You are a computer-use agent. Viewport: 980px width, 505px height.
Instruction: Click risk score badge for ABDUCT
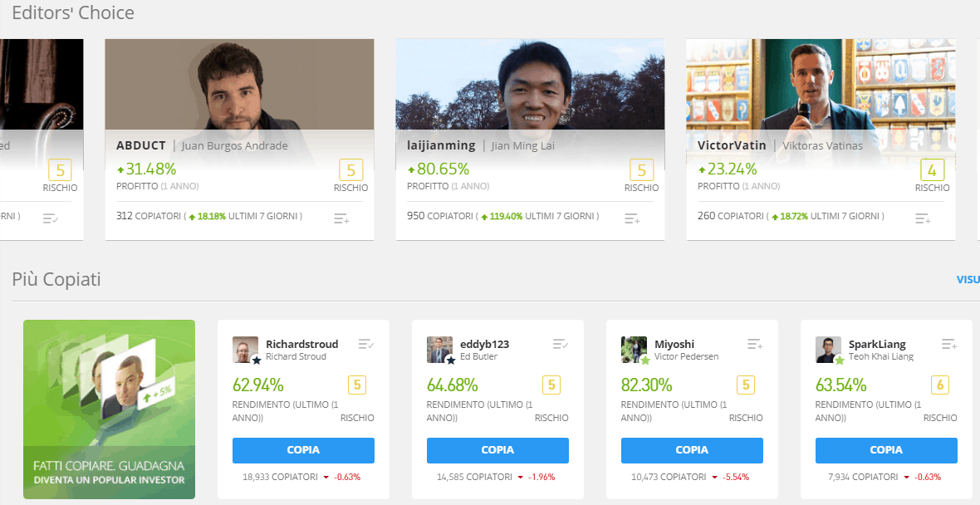(x=351, y=170)
